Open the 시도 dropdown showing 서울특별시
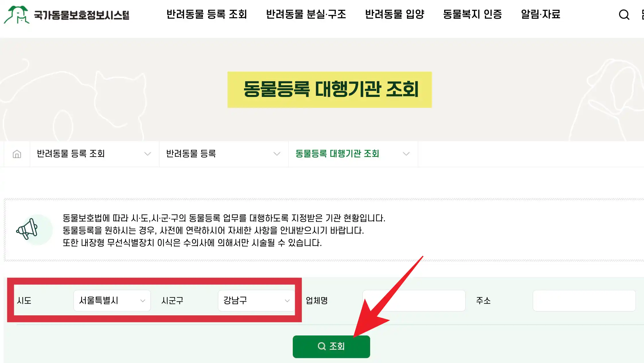Screen dimensions: 644x363 click(112, 300)
